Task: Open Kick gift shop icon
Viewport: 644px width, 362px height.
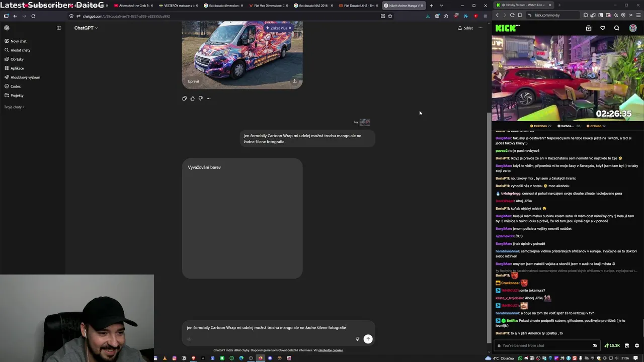Action: pos(627,346)
